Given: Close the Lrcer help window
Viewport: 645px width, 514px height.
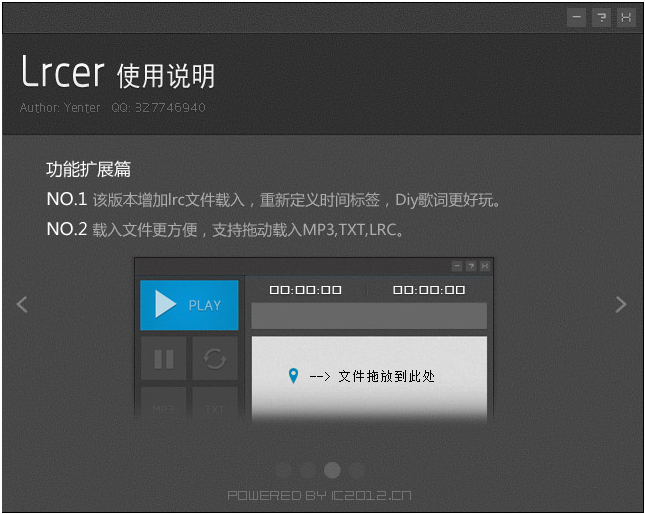Looking at the screenshot, I should point(626,18).
